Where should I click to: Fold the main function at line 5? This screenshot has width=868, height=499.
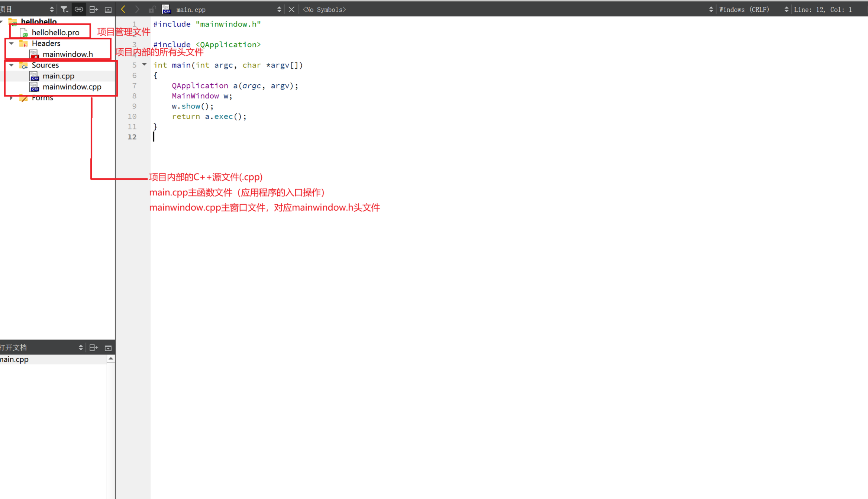click(145, 65)
